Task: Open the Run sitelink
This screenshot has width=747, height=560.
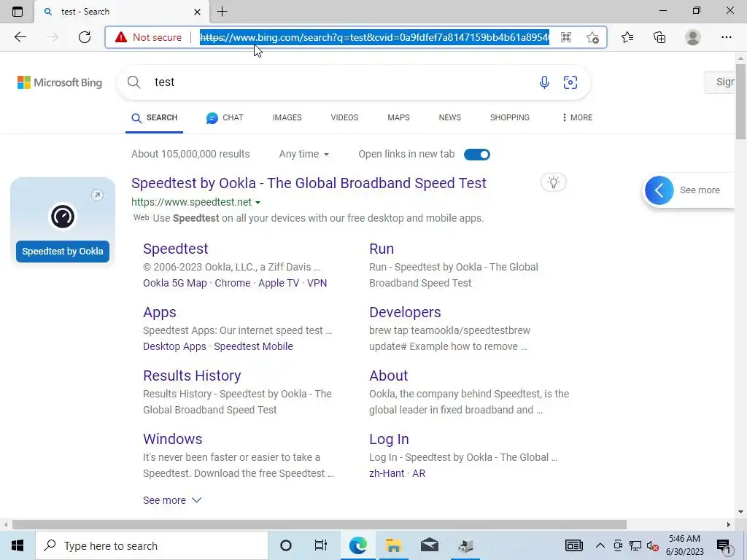Action: pyautogui.click(x=382, y=249)
